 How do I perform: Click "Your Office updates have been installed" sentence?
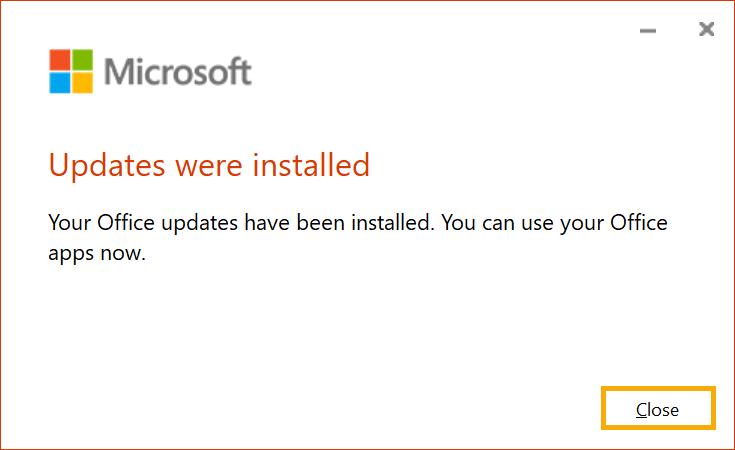[240, 221]
